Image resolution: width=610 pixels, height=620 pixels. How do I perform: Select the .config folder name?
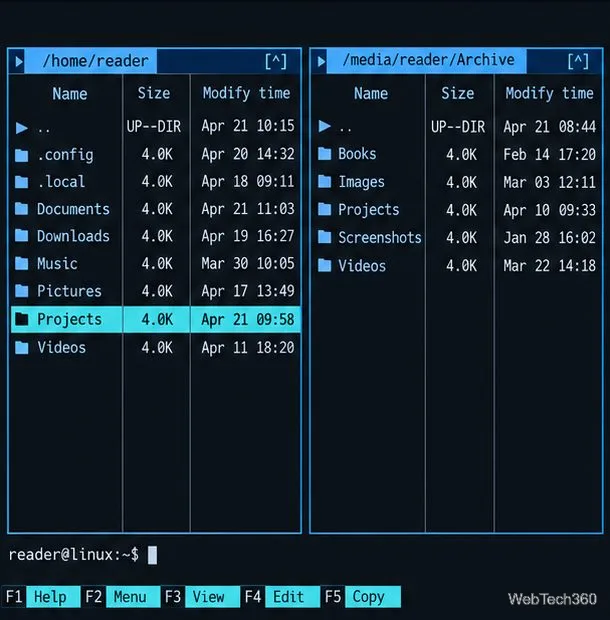65,155
